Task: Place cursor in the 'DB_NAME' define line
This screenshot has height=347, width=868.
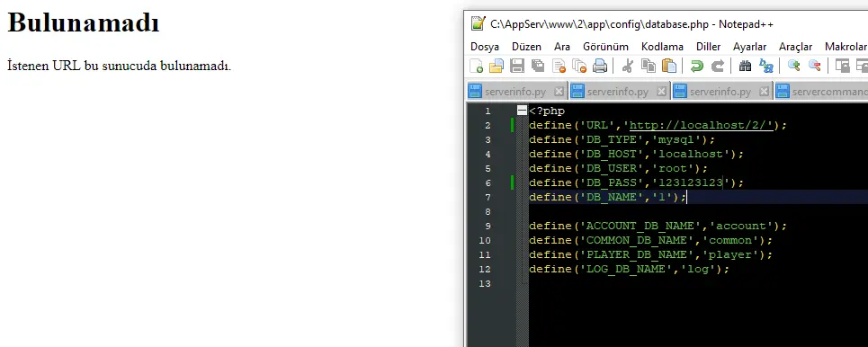Action: click(x=608, y=198)
